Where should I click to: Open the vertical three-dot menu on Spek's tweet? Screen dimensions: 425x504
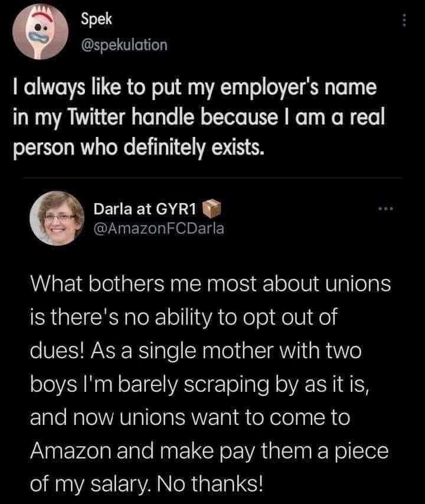pos(404,21)
